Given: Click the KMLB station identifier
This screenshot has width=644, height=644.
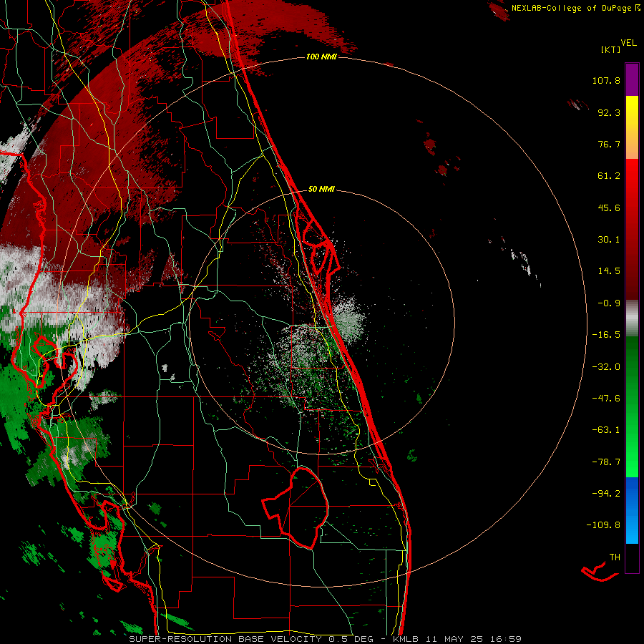Looking at the screenshot, I should (x=407, y=639).
